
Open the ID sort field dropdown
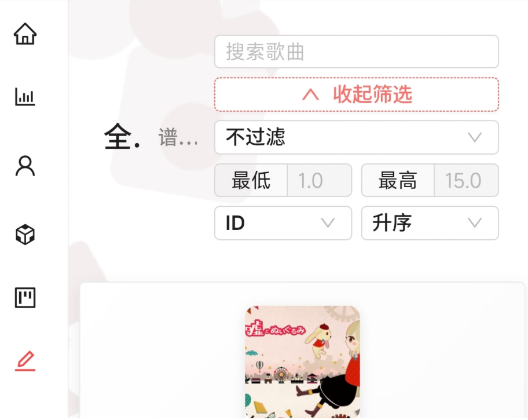(x=283, y=223)
